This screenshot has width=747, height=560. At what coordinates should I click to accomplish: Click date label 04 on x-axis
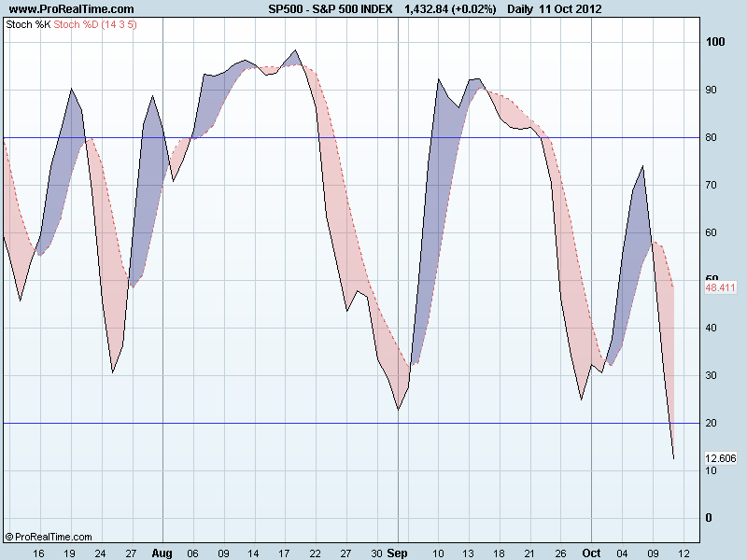click(x=622, y=553)
